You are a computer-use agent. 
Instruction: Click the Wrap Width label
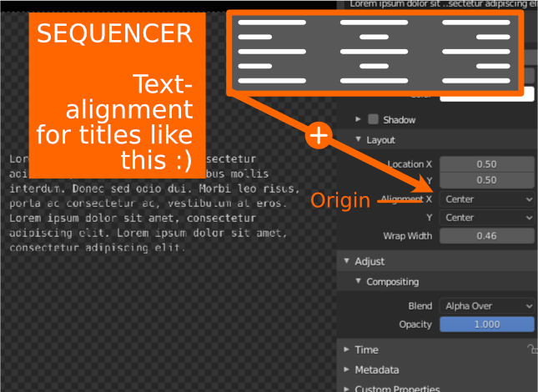(x=408, y=236)
